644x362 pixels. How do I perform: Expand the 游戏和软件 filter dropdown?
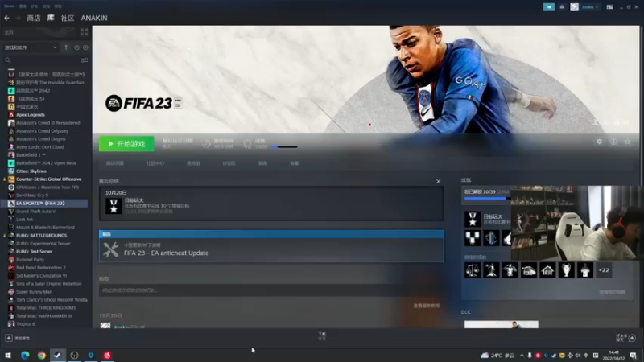tap(31, 47)
